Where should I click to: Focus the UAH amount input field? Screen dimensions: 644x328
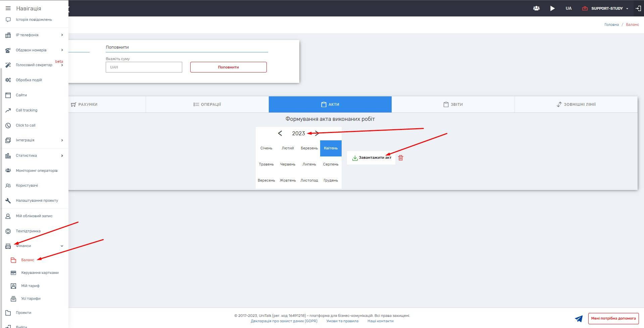click(144, 67)
